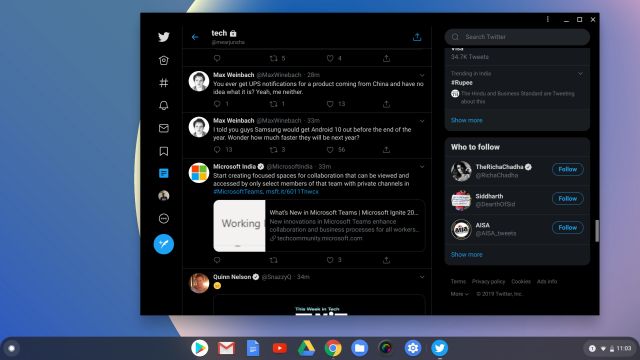Open the Microsoft Teams Ignite link card
The image size is (640, 360).
(x=319, y=226)
